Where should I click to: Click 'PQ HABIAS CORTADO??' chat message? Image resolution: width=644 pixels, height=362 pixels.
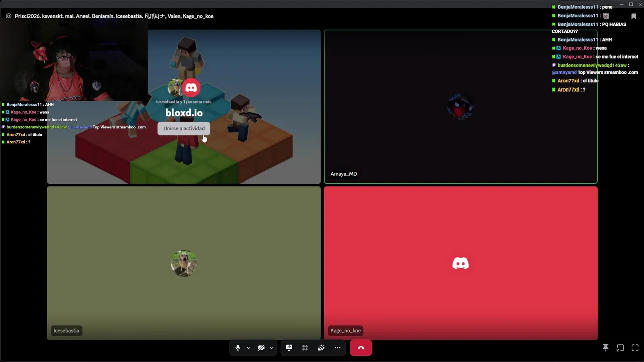[x=589, y=28]
